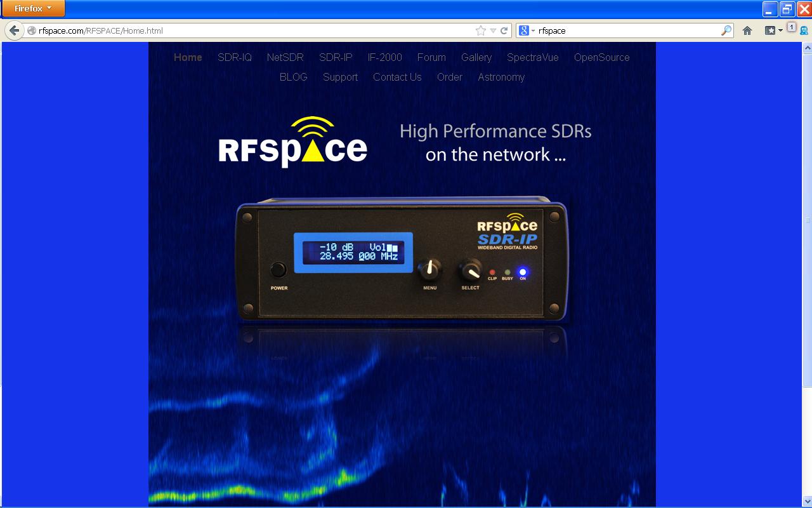
Task: Click the blue ghost add-on icon
Action: (x=804, y=30)
